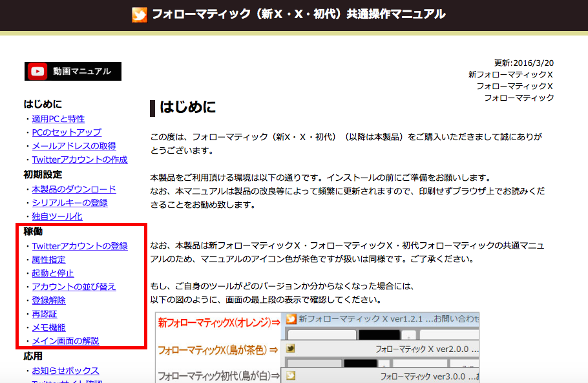Open メイン画面の解説 link
This screenshot has height=383, width=588.
point(66,340)
